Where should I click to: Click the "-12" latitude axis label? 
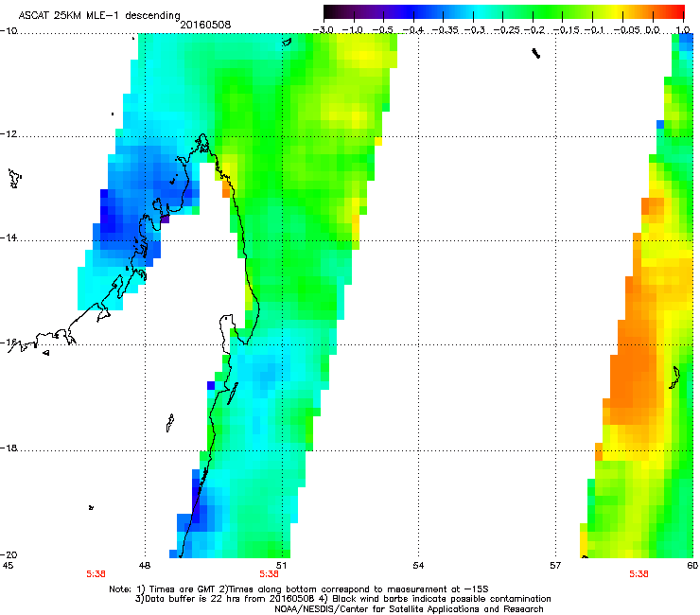[9, 133]
